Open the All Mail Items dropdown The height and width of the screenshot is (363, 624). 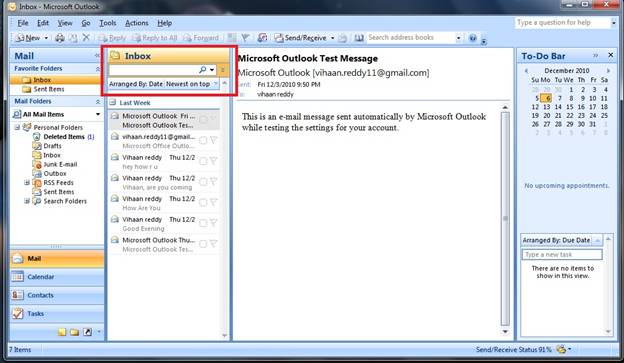click(98, 115)
